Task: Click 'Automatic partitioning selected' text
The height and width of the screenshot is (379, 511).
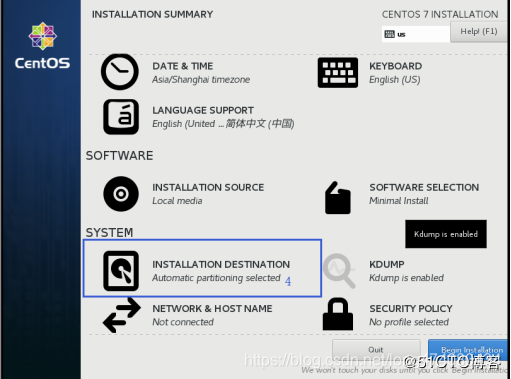Action: [216, 278]
